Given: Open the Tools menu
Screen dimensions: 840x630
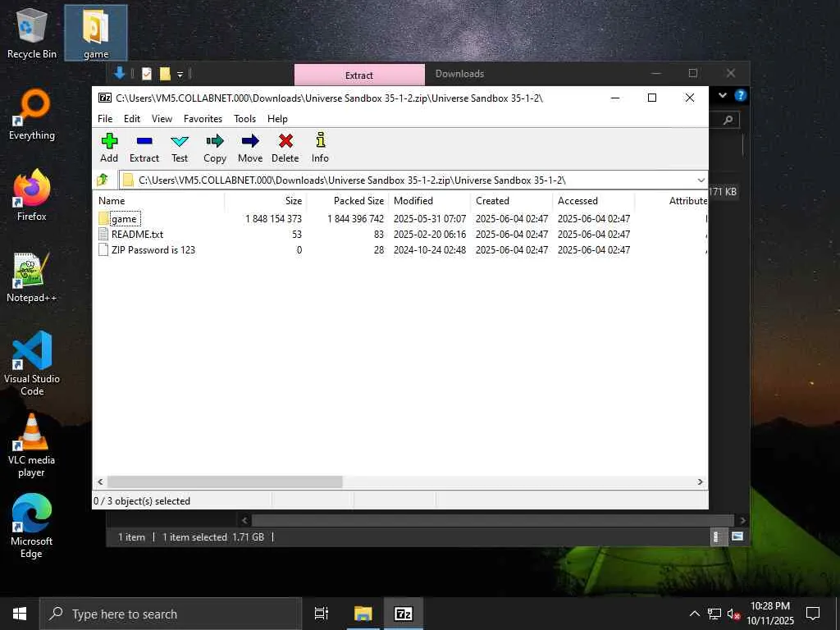Looking at the screenshot, I should (x=244, y=118).
